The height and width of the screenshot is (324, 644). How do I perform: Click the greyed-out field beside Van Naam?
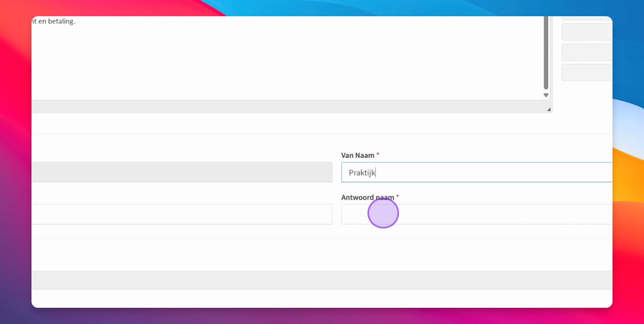pos(182,172)
